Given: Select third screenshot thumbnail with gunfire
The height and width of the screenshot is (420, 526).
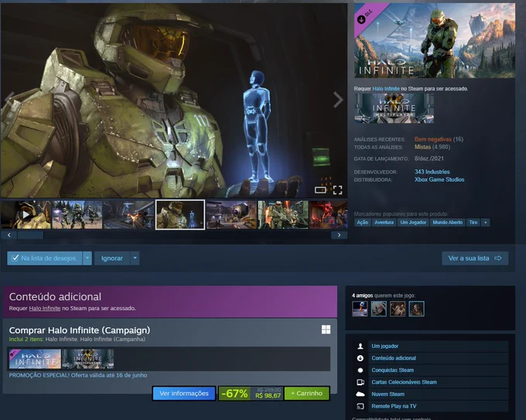Looking at the screenshot, I should pyautogui.click(x=128, y=215).
